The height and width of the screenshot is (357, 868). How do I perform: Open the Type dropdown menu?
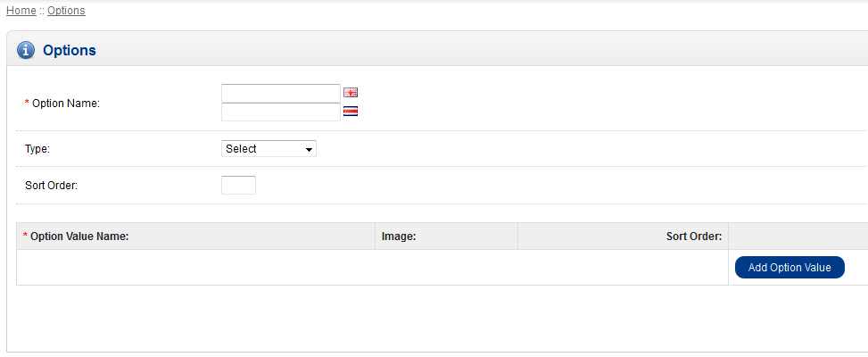(269, 149)
